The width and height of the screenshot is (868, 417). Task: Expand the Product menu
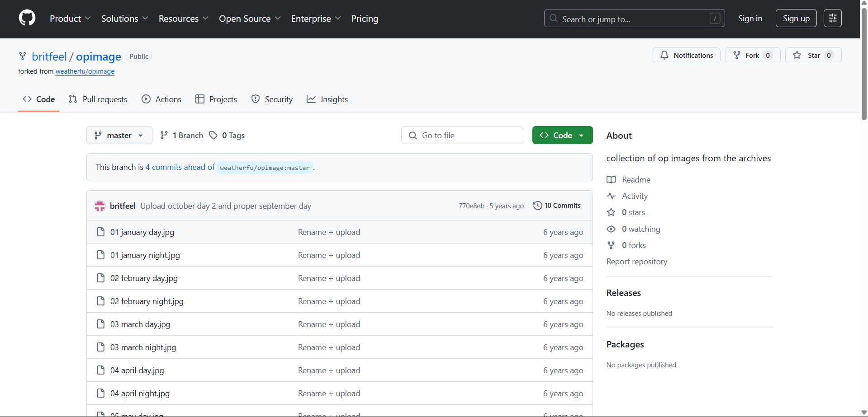point(70,19)
